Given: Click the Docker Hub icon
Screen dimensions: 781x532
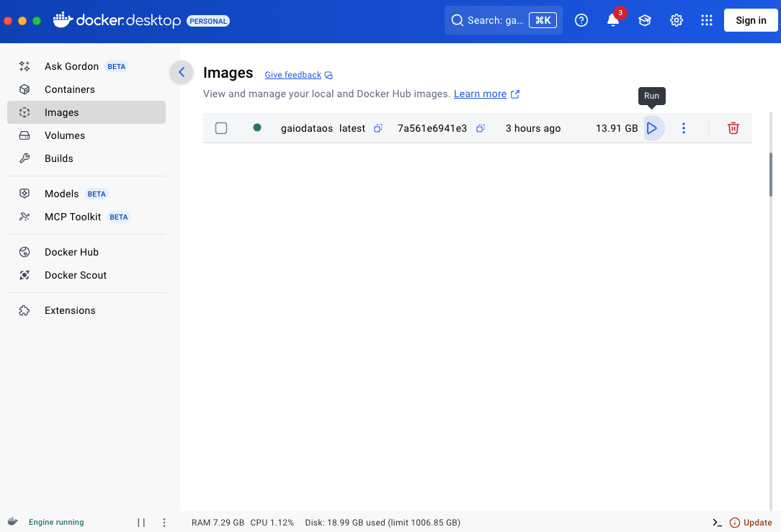Looking at the screenshot, I should (x=24, y=252).
